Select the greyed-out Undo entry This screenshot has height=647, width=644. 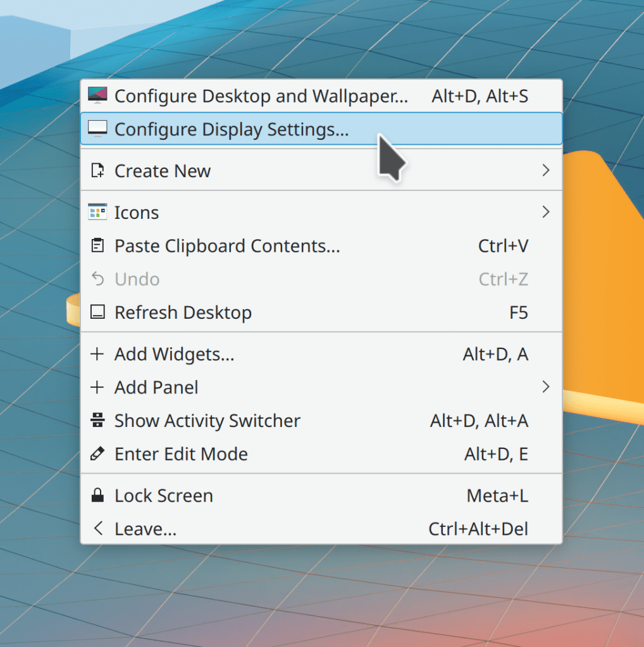(137, 279)
